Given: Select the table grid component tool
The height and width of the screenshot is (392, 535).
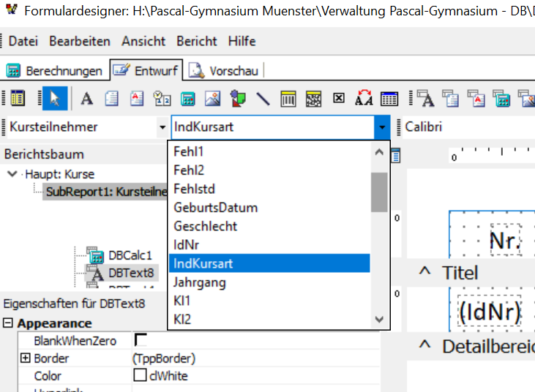Looking at the screenshot, I should [389, 99].
